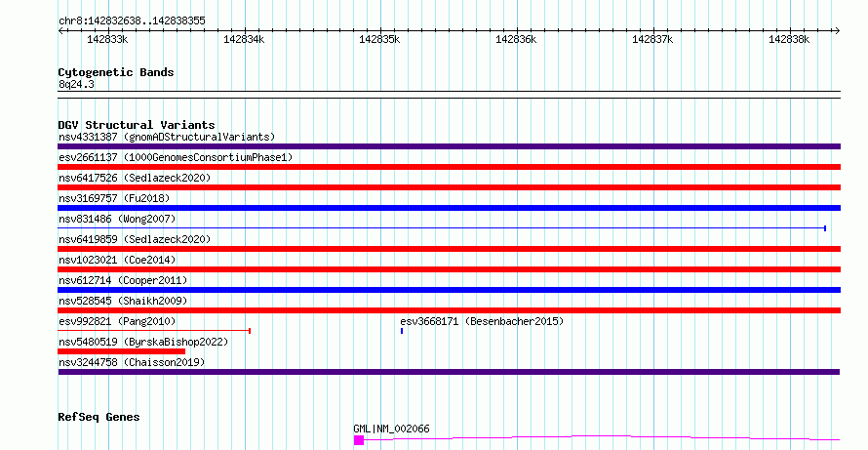Click the GML gene magenta exon box
Viewport: 868px width, 450px height.
click(359, 440)
